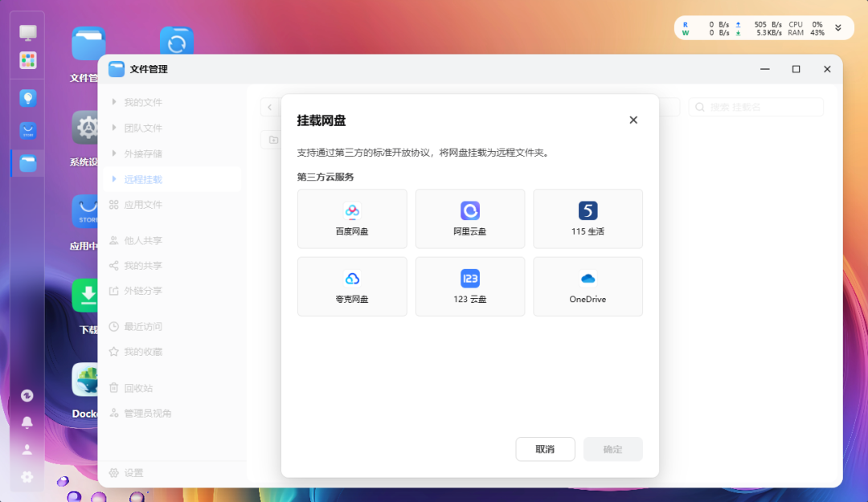The image size is (868, 502).
Task: Click the 搜索 挂载名 search field
Action: 756,107
